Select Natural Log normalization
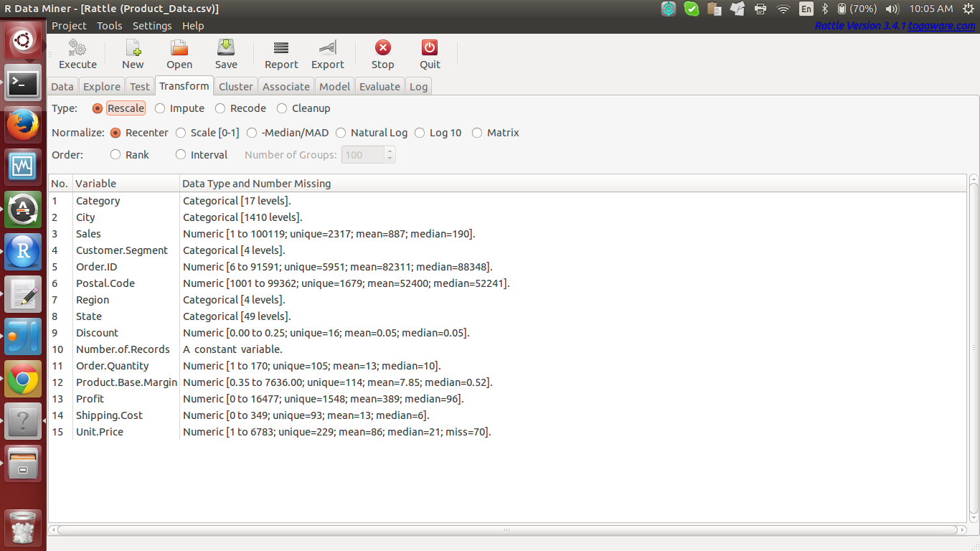Screen dimensions: 980x551 372,133
